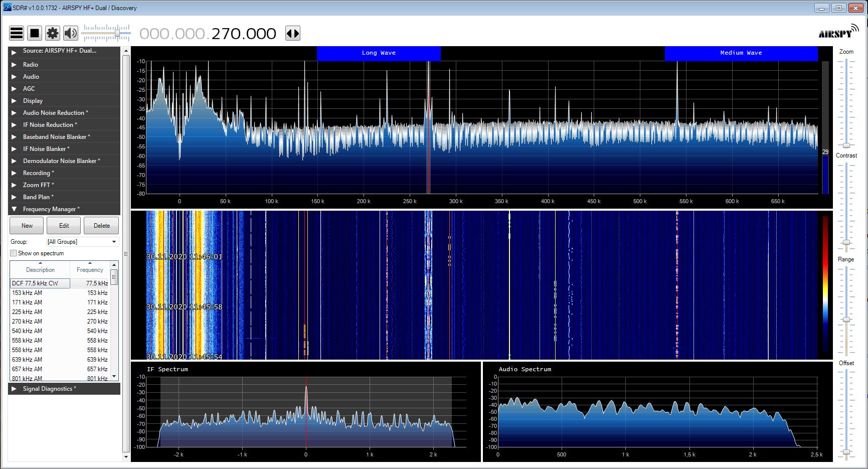The height and width of the screenshot is (469, 868).
Task: Adjust the volume slider next to speaker
Action: (x=117, y=33)
